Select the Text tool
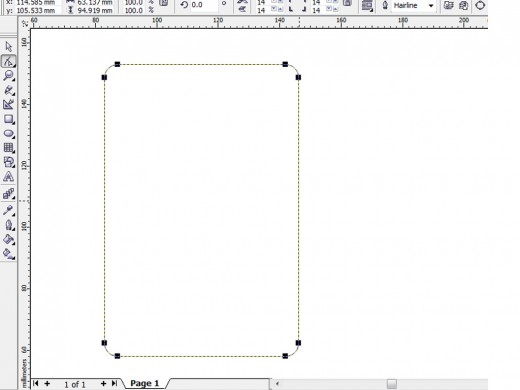The height and width of the screenshot is (390, 520). [9, 177]
